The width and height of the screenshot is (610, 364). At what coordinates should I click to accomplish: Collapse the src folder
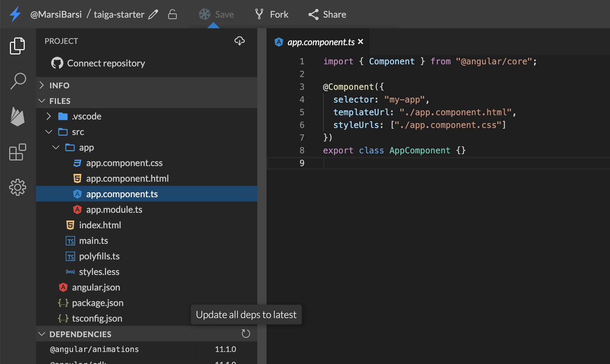coord(48,131)
